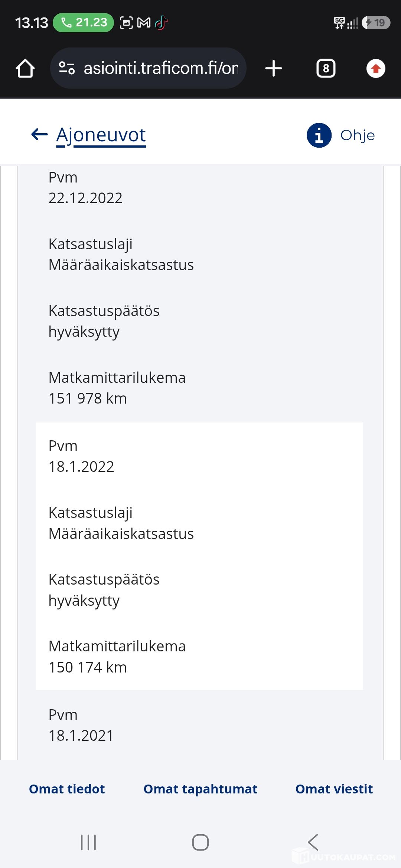Image resolution: width=401 pixels, height=868 pixels.
Task: Switch to Omat tapahtumat tab
Action: pyautogui.click(x=200, y=789)
